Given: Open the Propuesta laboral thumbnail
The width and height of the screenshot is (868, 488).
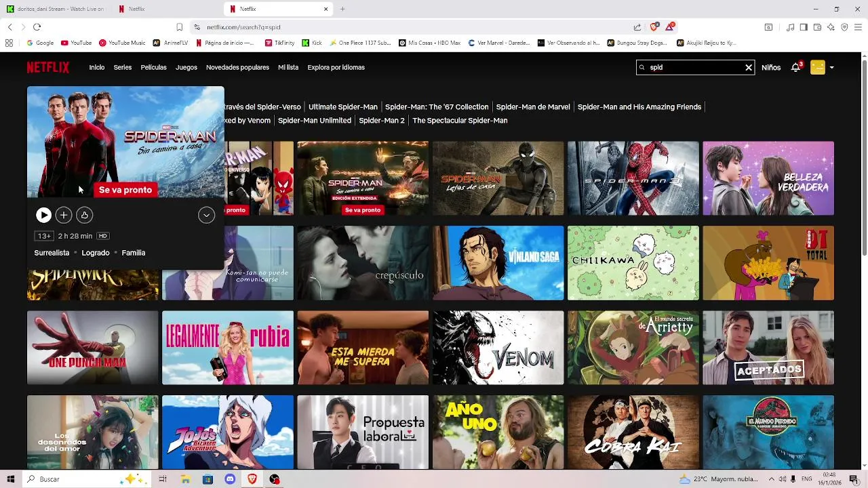Looking at the screenshot, I should pyautogui.click(x=363, y=432).
